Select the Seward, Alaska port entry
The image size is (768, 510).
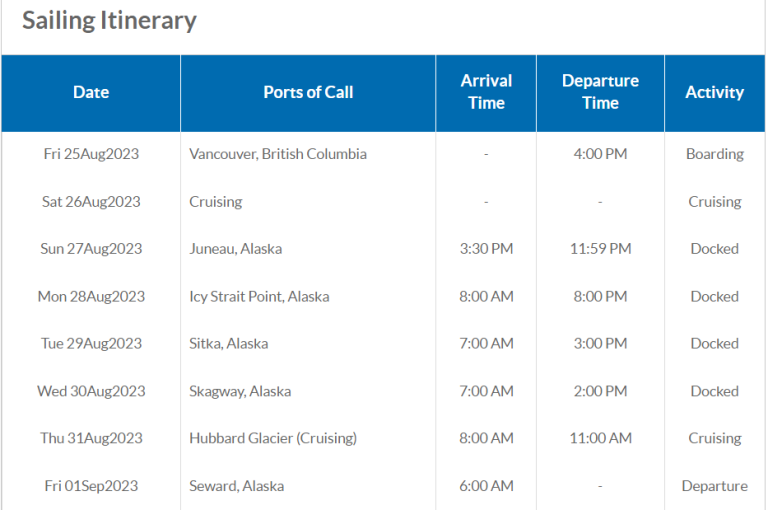(237, 486)
